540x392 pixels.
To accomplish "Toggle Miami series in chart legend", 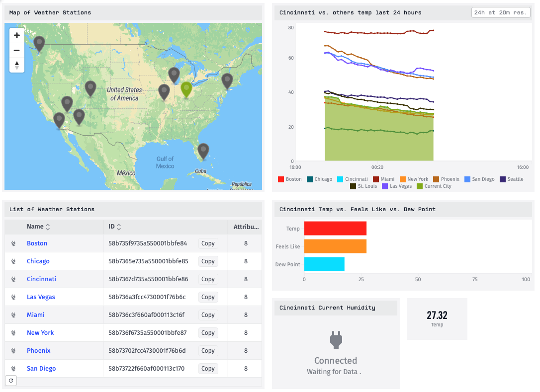I will coord(384,179).
